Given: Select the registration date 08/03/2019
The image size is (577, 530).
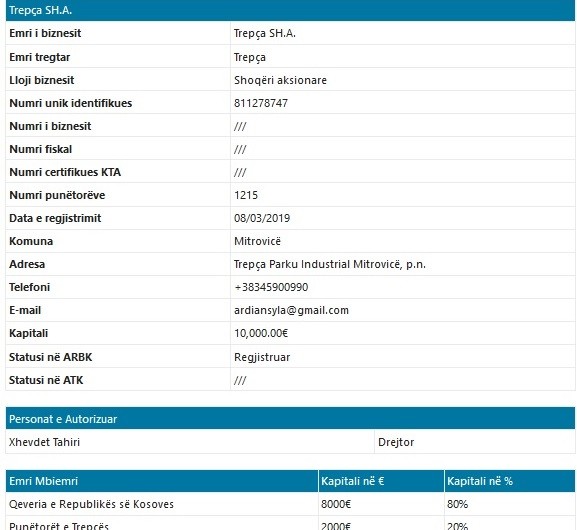Looking at the screenshot, I should tap(262, 218).
